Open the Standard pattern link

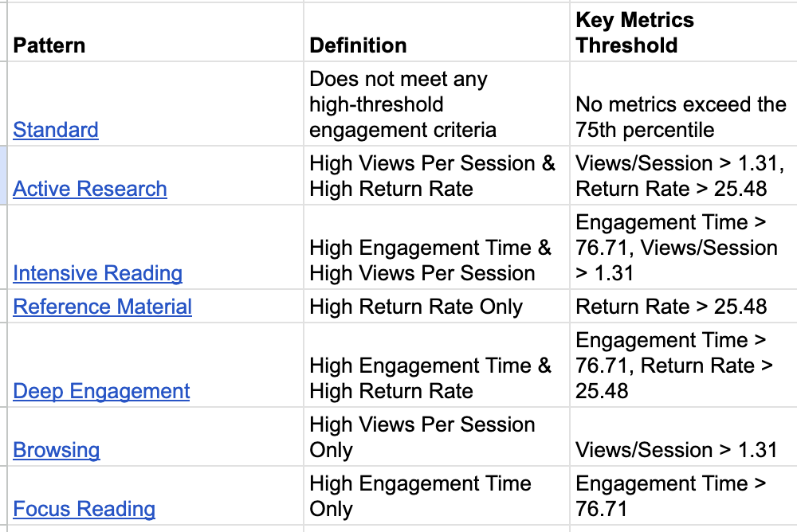[x=56, y=130]
